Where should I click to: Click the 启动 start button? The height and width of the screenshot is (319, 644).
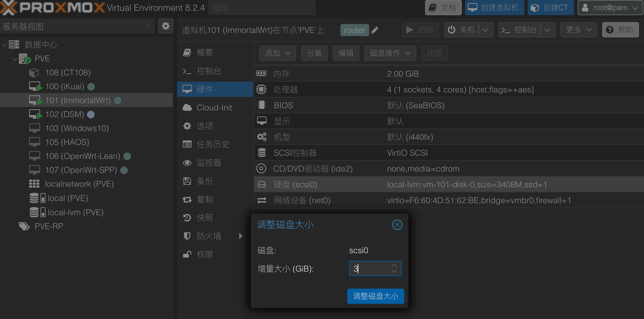click(x=420, y=30)
